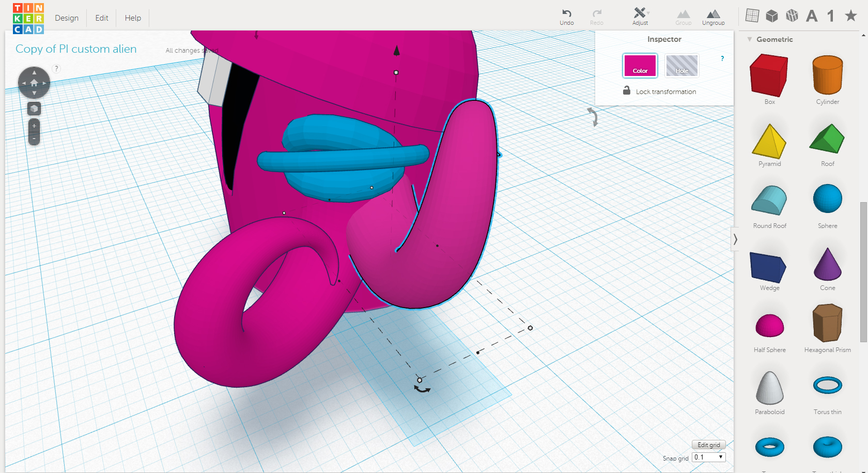Zoom out with the minus button
868x473 pixels.
[x=34, y=139]
